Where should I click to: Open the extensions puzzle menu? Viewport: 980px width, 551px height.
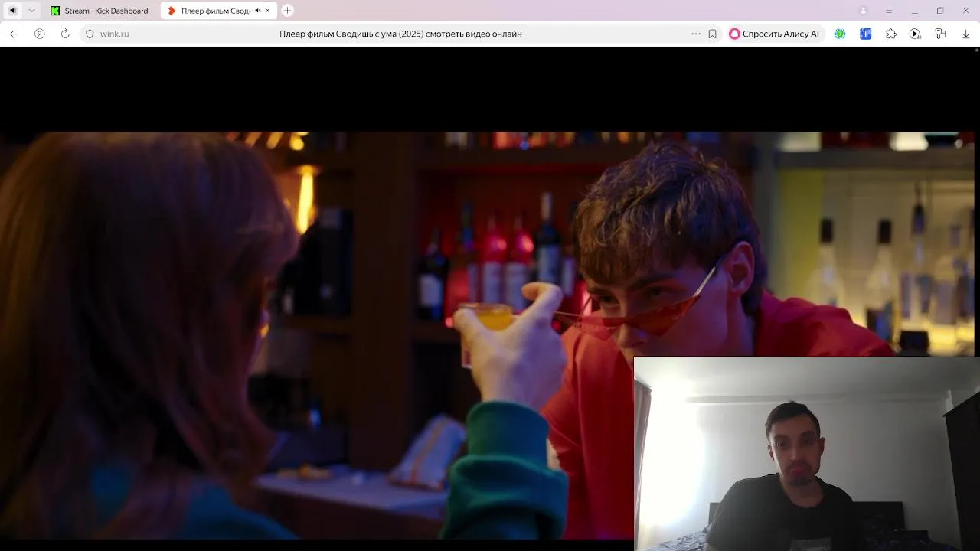(890, 34)
